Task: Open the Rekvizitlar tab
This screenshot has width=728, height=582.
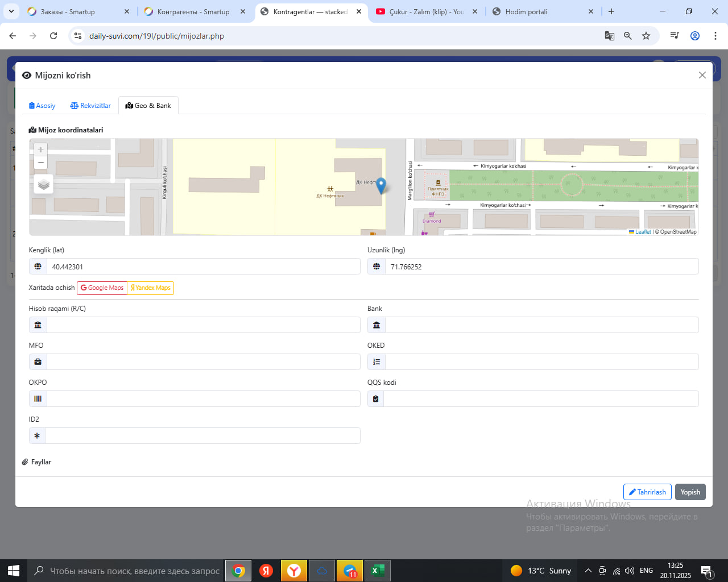Action: (90, 106)
